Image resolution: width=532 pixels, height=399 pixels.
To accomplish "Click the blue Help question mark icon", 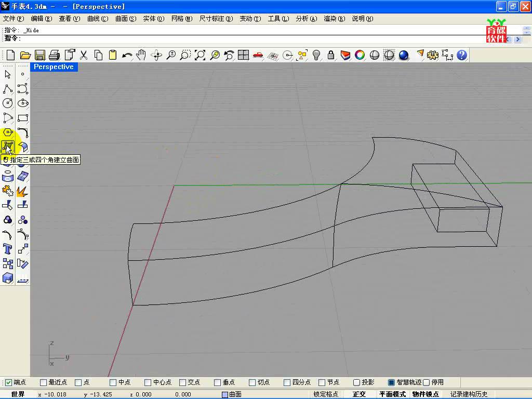I will (x=462, y=55).
